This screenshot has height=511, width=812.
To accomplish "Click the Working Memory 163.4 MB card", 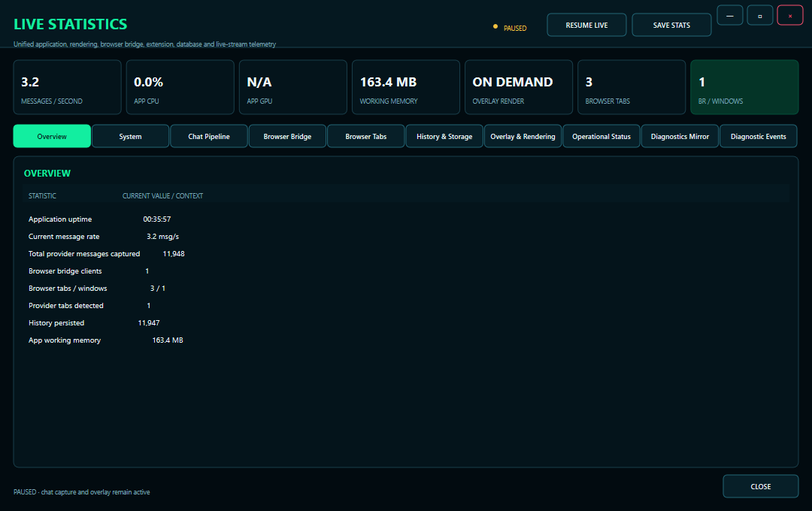I will (x=406, y=87).
